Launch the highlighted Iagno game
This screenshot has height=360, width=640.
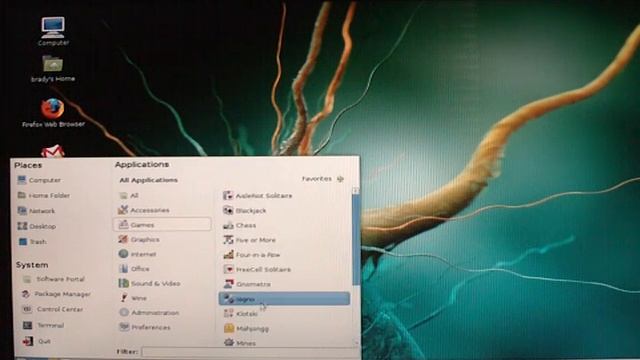click(284, 299)
